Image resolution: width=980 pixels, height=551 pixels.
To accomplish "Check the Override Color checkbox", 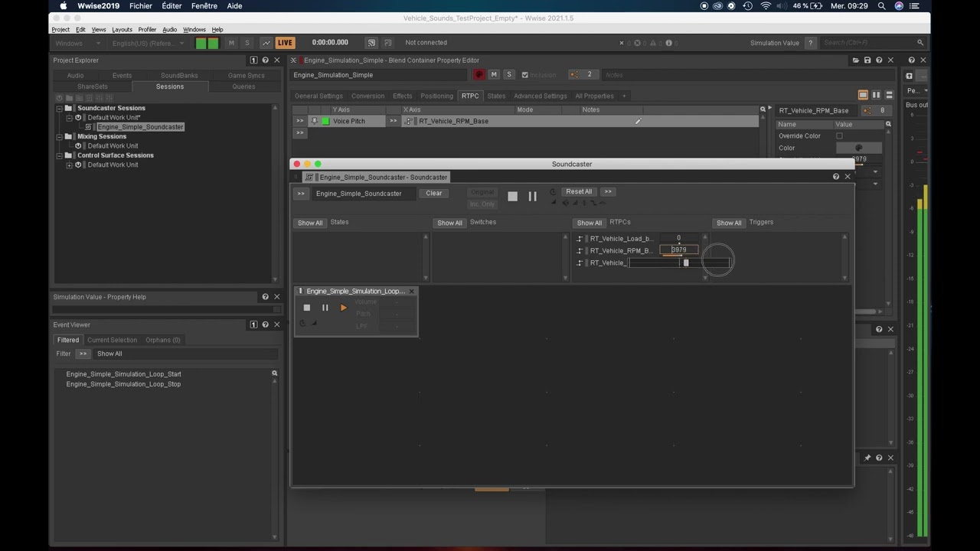I will point(839,136).
